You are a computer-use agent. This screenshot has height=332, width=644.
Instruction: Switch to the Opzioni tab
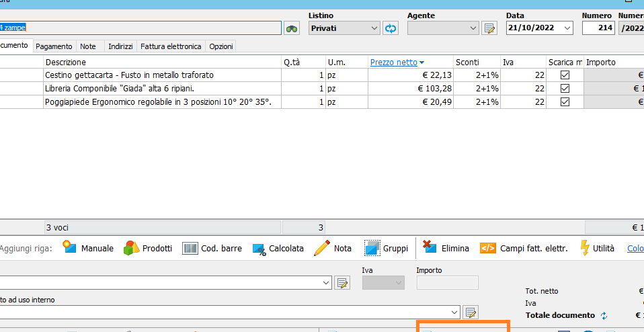tap(221, 46)
